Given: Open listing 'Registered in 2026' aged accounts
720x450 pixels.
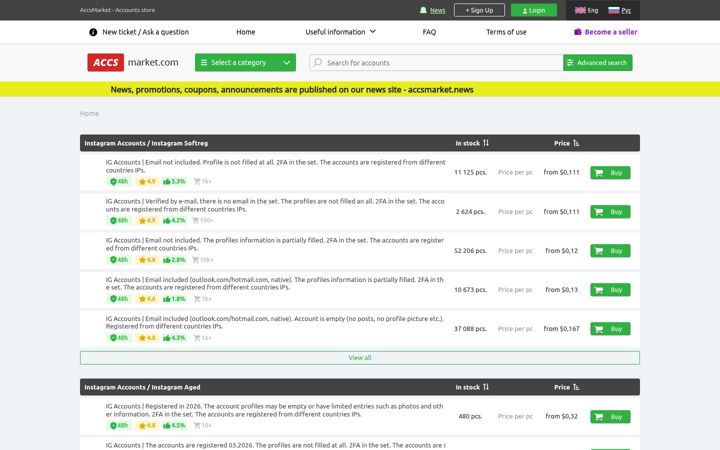Looking at the screenshot, I should tap(275, 410).
